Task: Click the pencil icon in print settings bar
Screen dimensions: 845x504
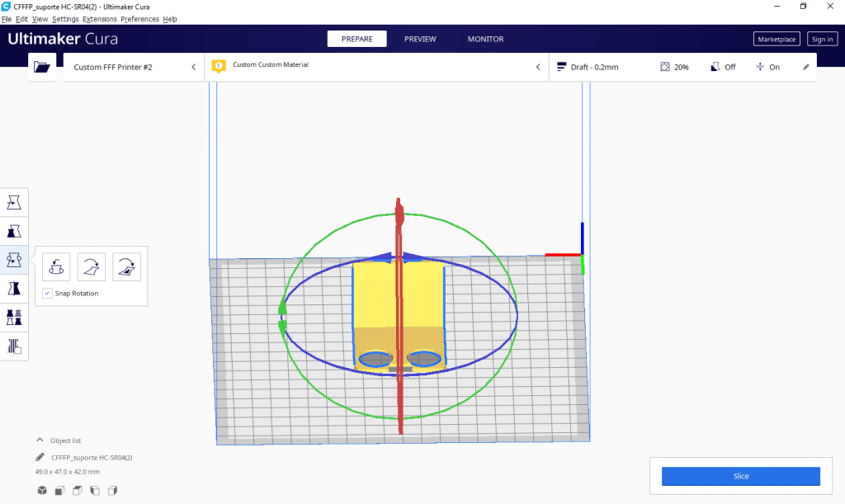Action: click(x=805, y=67)
